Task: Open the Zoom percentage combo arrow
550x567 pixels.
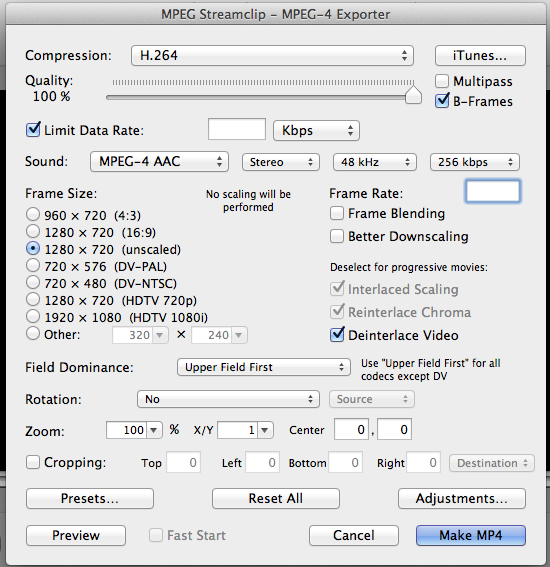Action: [x=154, y=430]
